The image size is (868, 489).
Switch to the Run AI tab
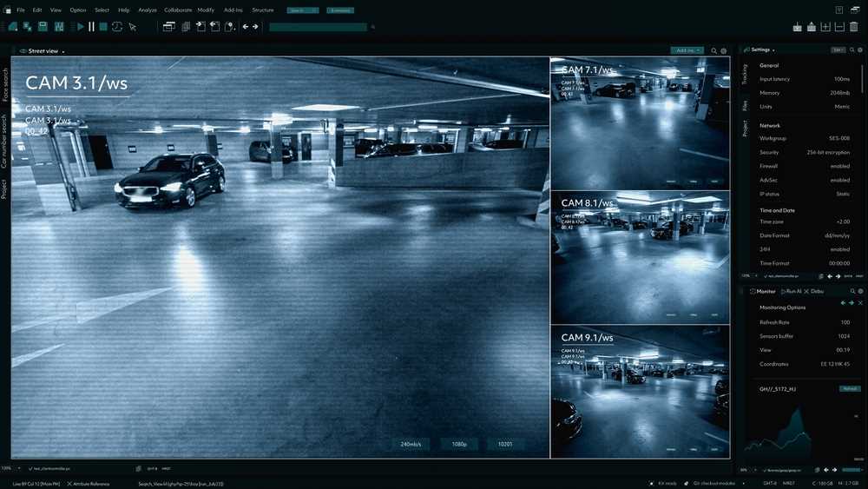pyautogui.click(x=792, y=291)
